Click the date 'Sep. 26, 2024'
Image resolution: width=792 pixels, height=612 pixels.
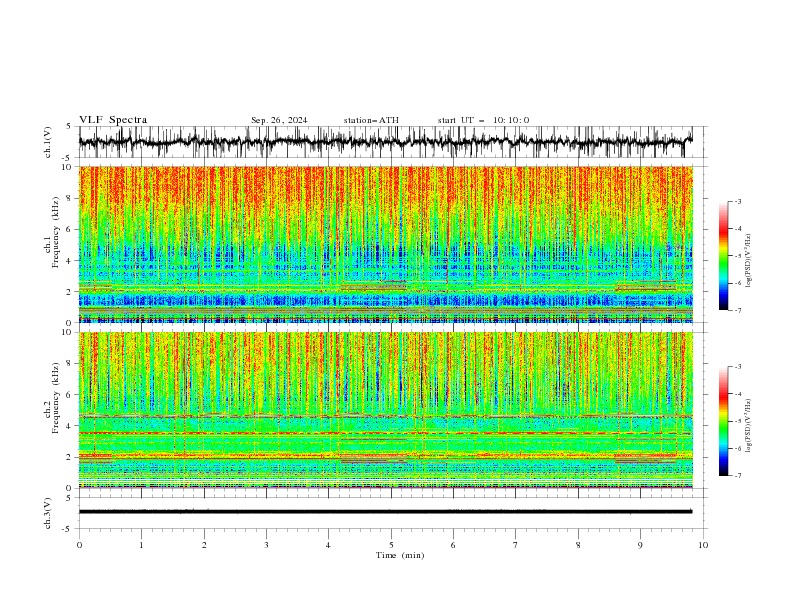point(279,120)
